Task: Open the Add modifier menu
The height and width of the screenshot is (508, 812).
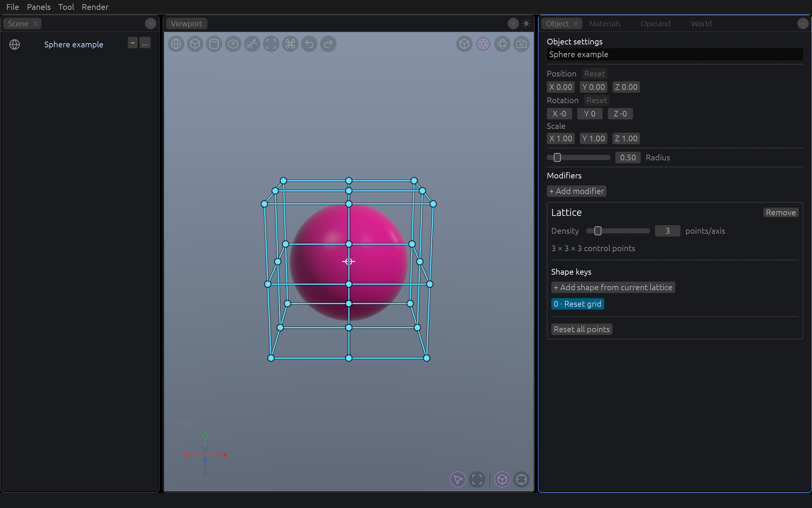Action: (x=576, y=191)
